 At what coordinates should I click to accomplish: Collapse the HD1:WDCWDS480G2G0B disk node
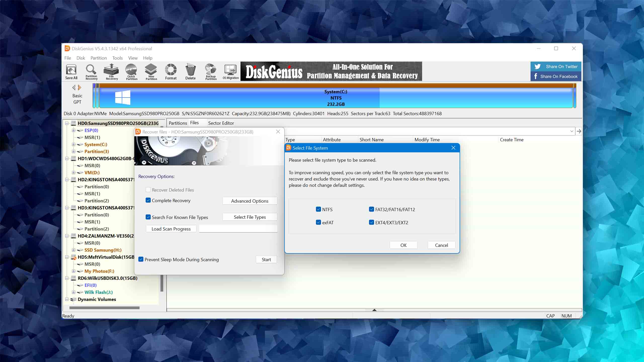pyautogui.click(x=67, y=158)
